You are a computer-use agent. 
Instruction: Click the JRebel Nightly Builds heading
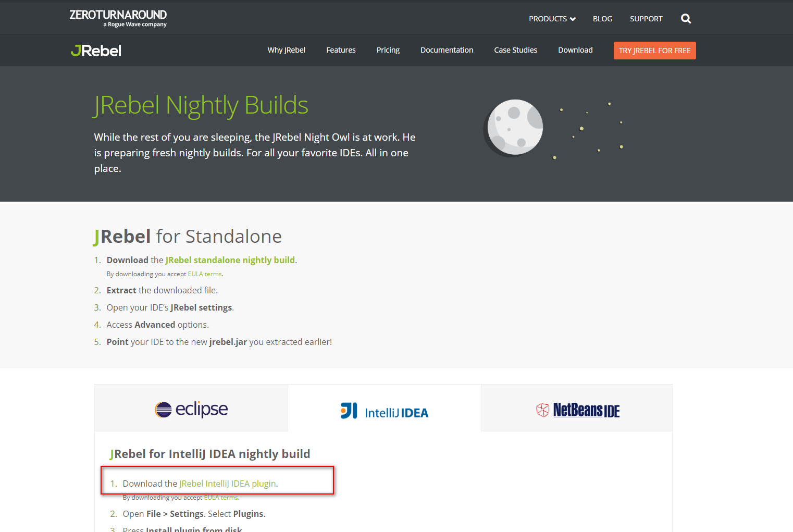[201, 105]
